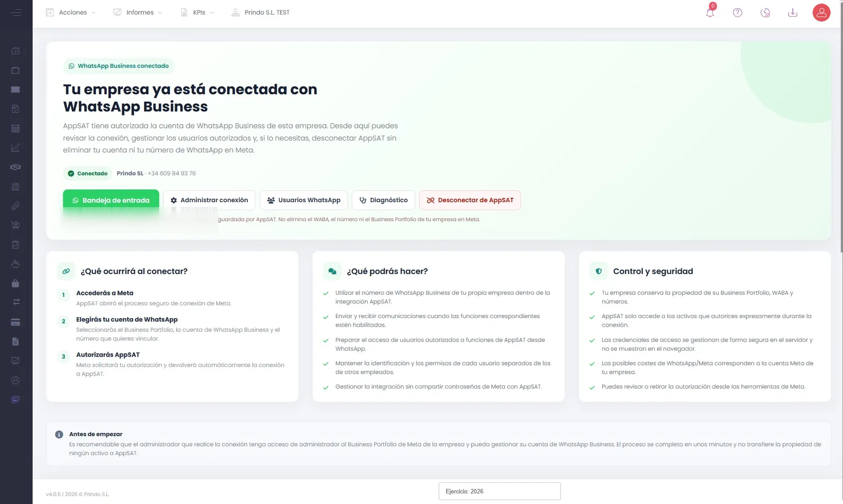Click the green Conectado status badge

(87, 173)
